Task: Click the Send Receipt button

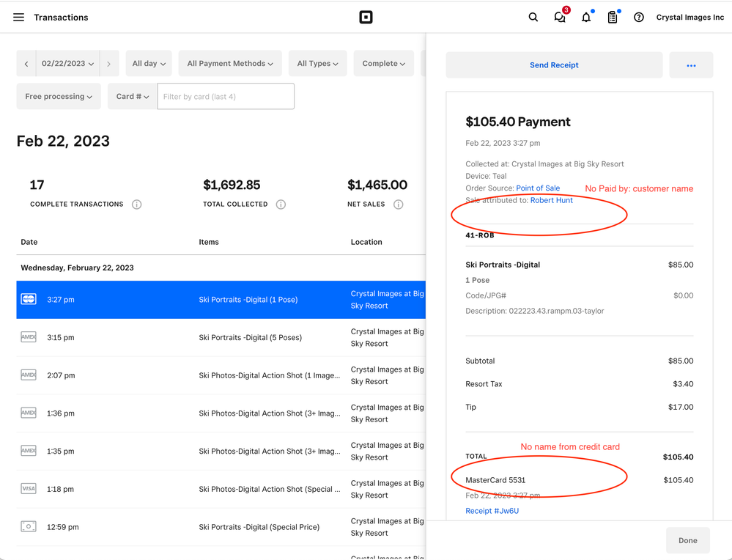Action: [554, 65]
